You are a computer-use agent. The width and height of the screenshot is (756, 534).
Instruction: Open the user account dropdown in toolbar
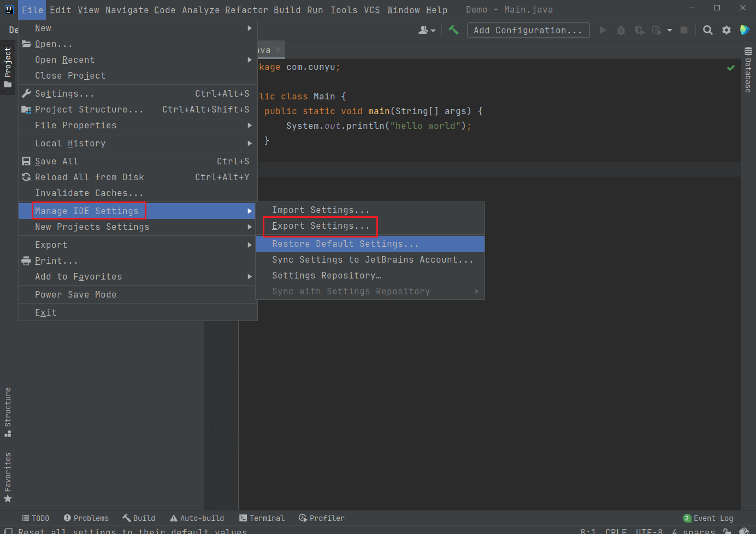click(x=427, y=30)
